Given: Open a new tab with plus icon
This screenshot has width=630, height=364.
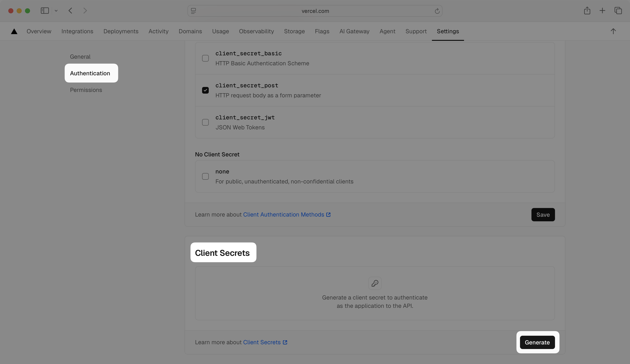Looking at the screenshot, I should (x=602, y=11).
